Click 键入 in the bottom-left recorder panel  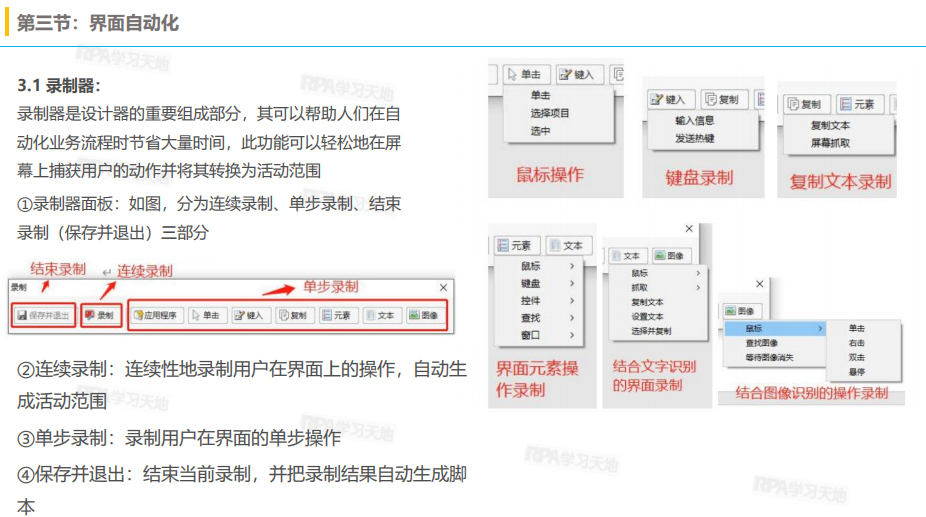point(251,315)
